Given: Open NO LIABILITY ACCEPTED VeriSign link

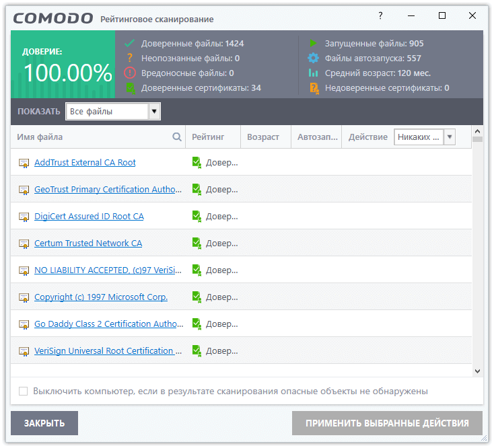Looking at the screenshot, I should click(x=108, y=270).
